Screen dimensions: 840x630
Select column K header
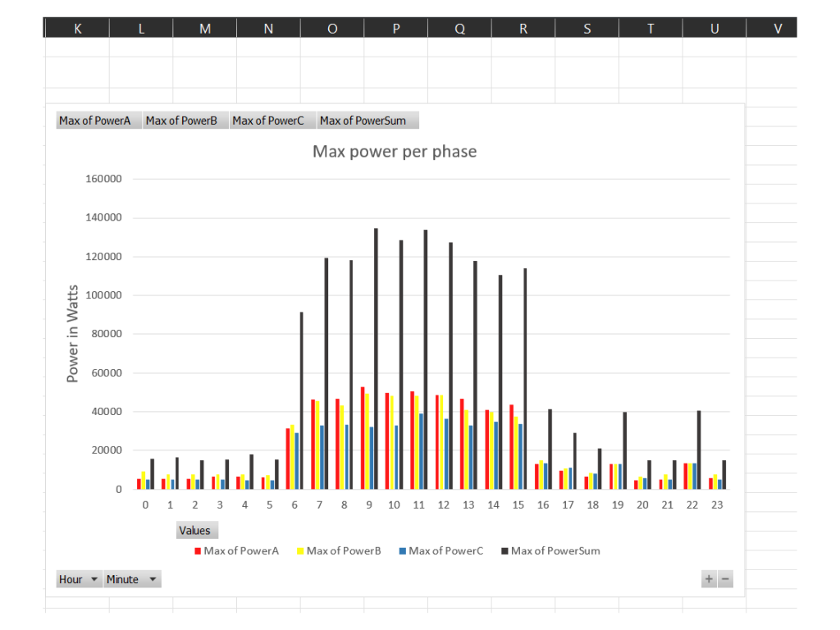click(78, 29)
